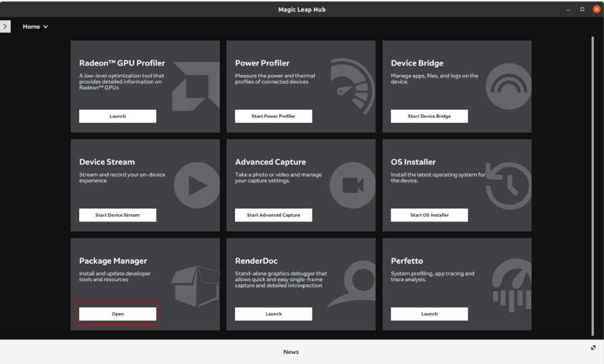
Task: Expand the left sidebar with the chevron
Action: [5, 27]
